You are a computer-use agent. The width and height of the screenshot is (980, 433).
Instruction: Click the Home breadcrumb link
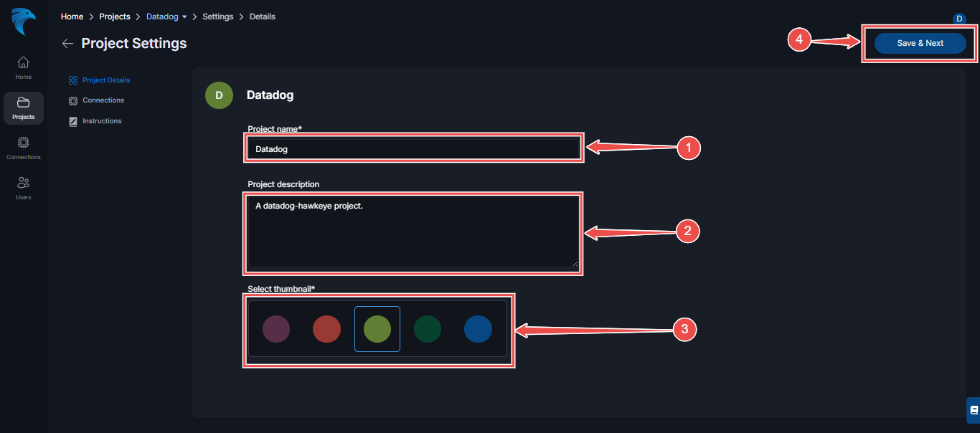click(x=72, y=16)
